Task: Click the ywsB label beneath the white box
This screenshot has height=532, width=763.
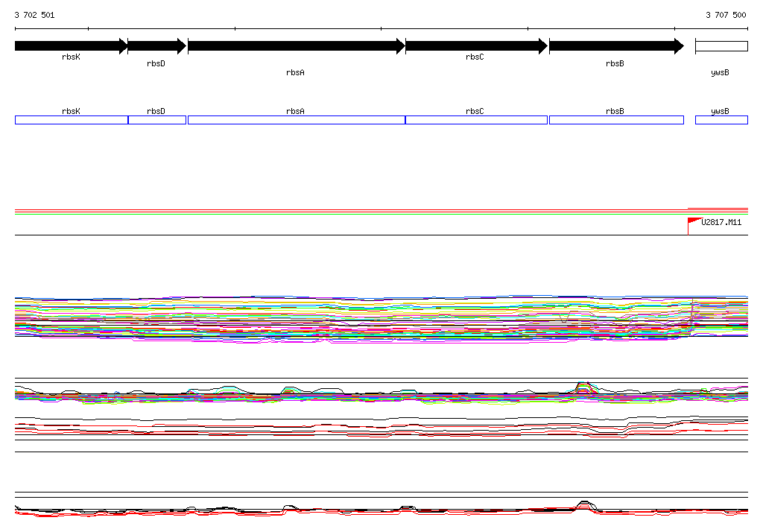Action: 720,73
